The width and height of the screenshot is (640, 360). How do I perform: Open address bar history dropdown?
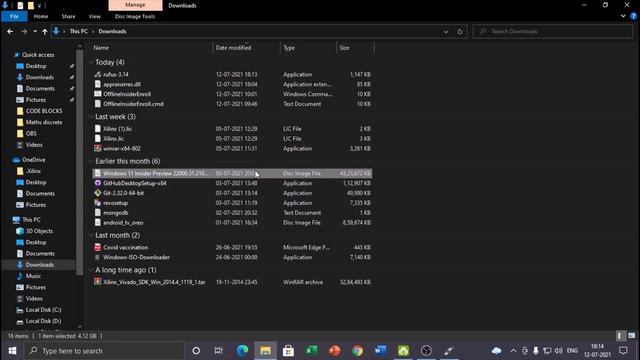pos(446,31)
